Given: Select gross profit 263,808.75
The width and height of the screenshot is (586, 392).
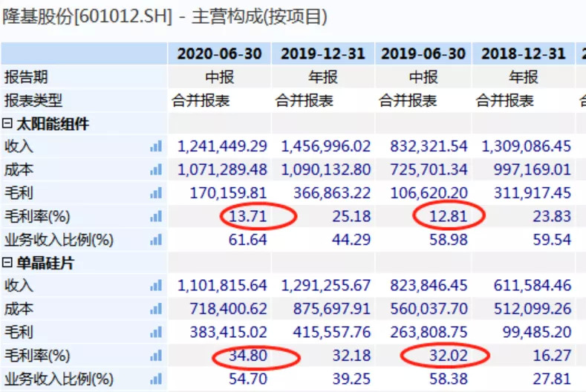Looking at the screenshot, I should click(429, 332).
